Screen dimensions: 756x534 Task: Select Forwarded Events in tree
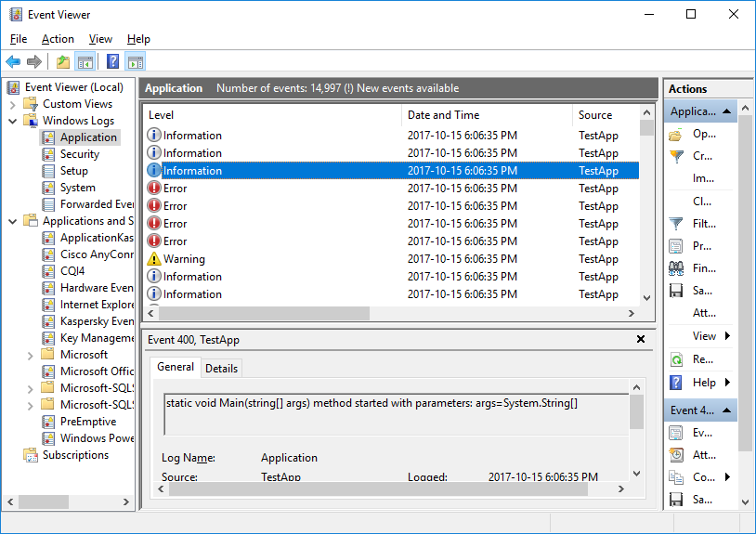[x=97, y=204]
